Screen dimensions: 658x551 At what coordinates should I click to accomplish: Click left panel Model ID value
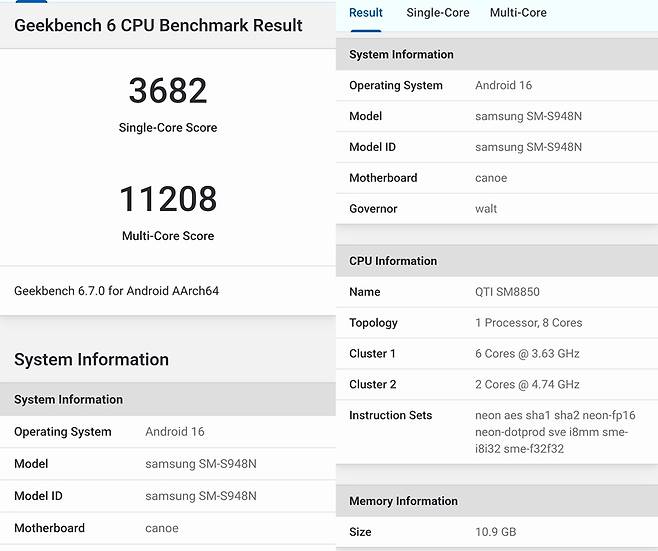(201, 496)
